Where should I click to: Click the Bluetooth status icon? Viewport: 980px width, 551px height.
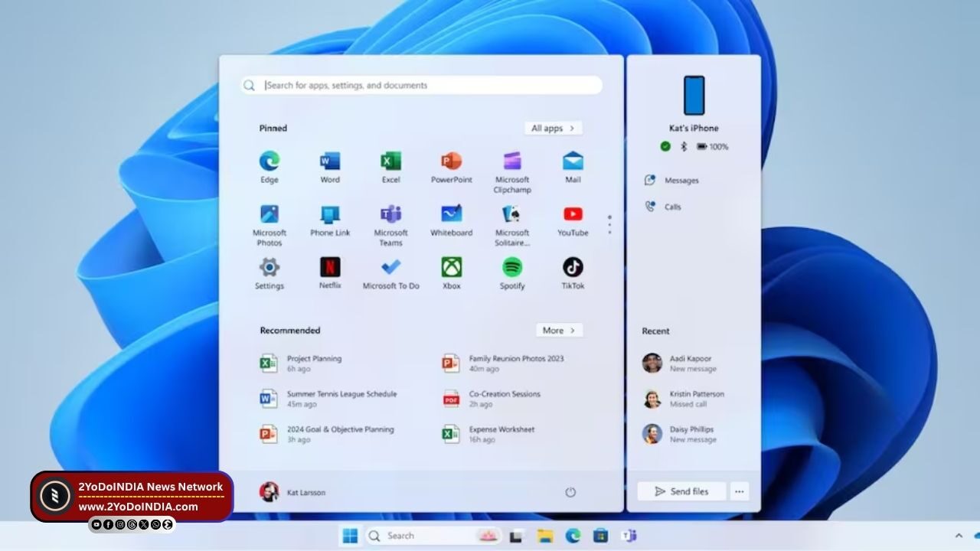tap(684, 146)
